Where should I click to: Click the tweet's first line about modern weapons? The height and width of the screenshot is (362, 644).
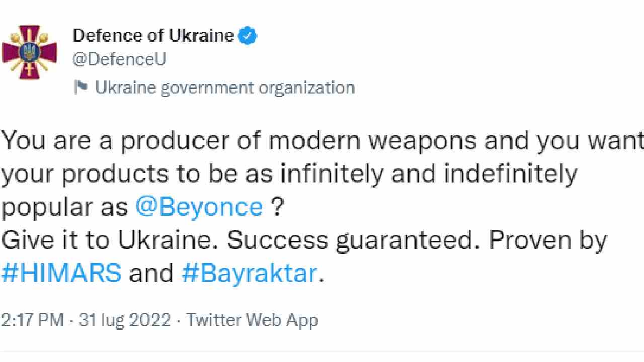(322, 141)
